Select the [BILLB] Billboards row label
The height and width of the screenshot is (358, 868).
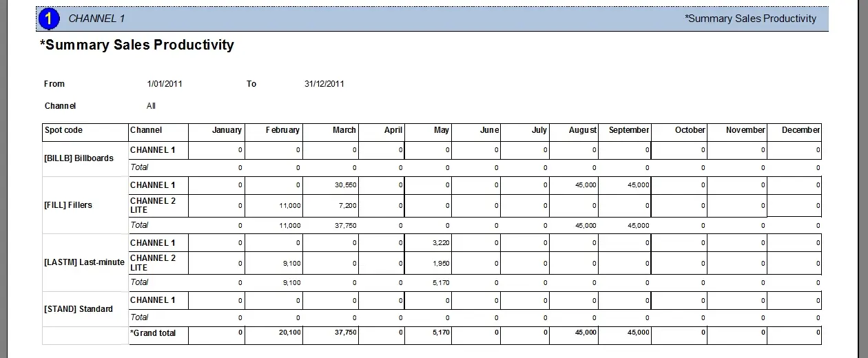click(79, 158)
